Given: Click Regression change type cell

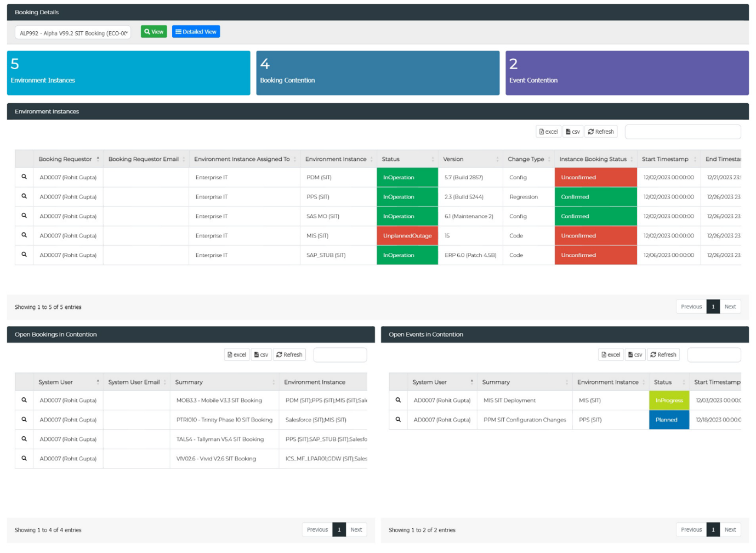Looking at the screenshot, I should [x=528, y=196].
